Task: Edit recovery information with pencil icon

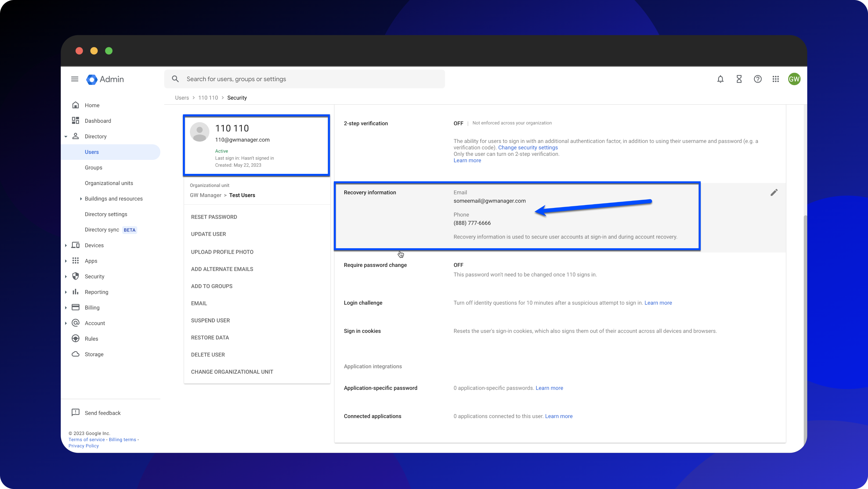Action: (x=774, y=192)
